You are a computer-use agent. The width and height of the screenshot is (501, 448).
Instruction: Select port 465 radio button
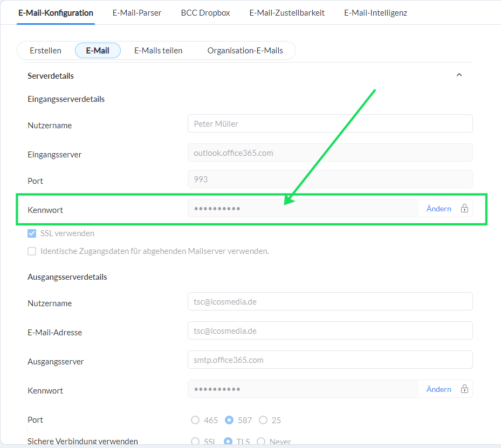(x=195, y=420)
